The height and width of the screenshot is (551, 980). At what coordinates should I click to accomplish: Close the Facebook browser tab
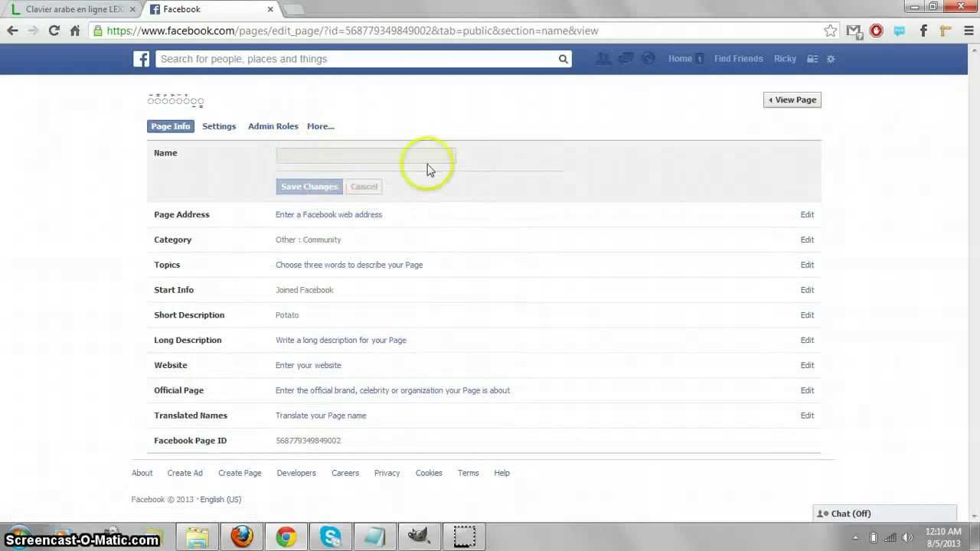tap(270, 9)
